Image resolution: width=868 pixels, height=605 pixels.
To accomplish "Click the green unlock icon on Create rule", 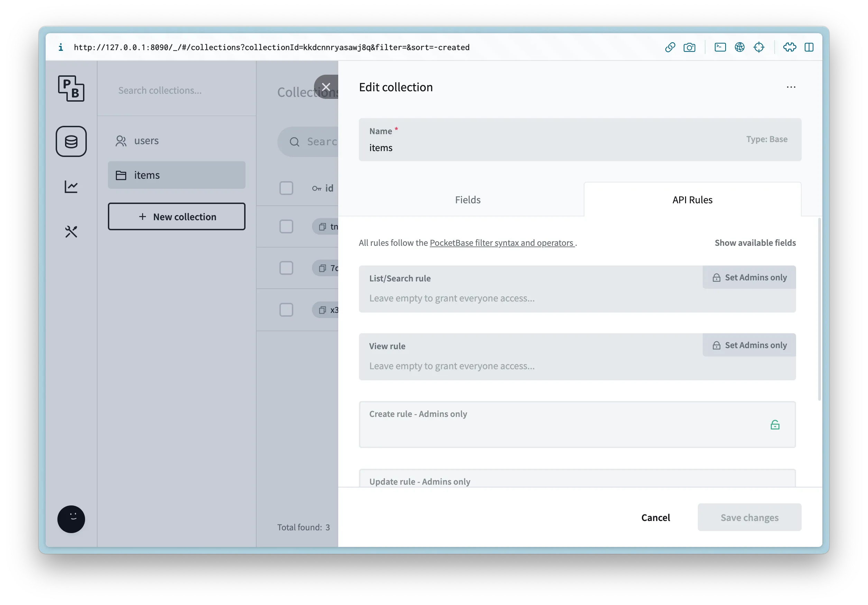I will tap(775, 425).
